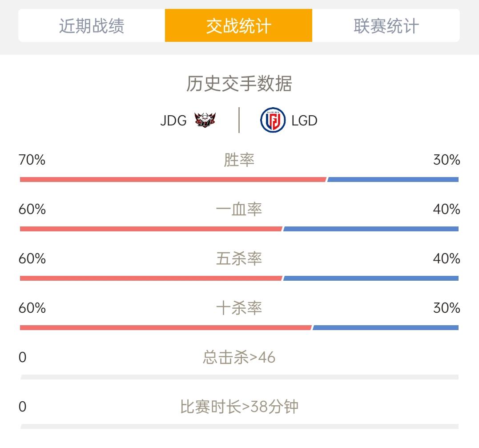The width and height of the screenshot is (479, 448).
Task: Tap the JDG team name
Action: 173,121
